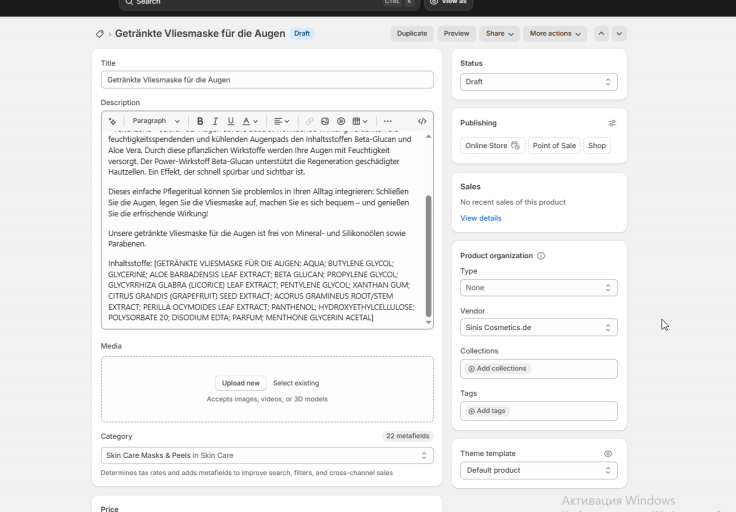Click the Preview button
The height and width of the screenshot is (512, 736).
pos(456,34)
